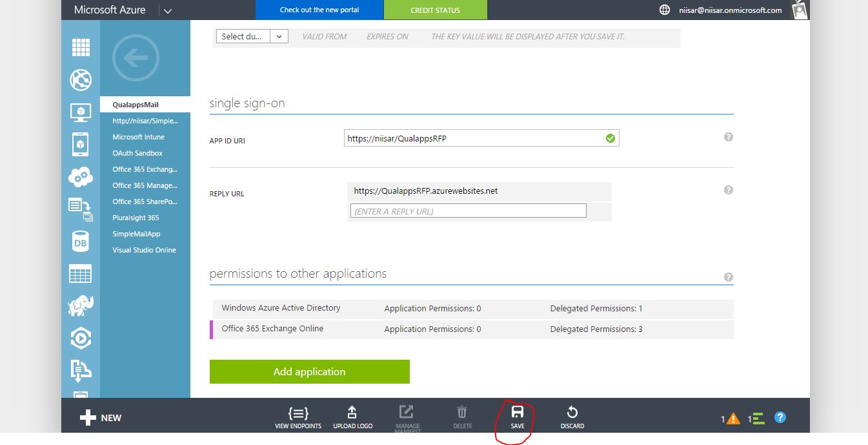Open the DB SQL Databases sidebar icon
Screen dimensions: 868x445
click(x=81, y=242)
